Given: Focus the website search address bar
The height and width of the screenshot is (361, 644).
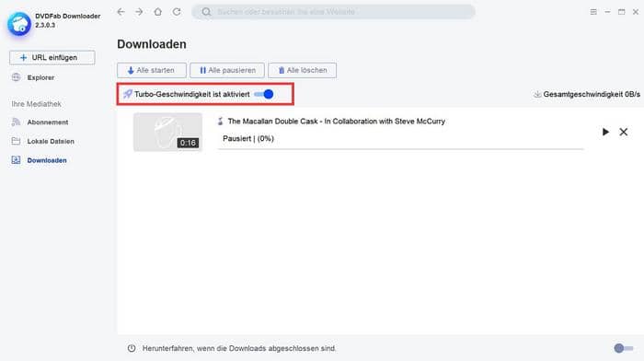Looking at the screenshot, I should coord(333,12).
